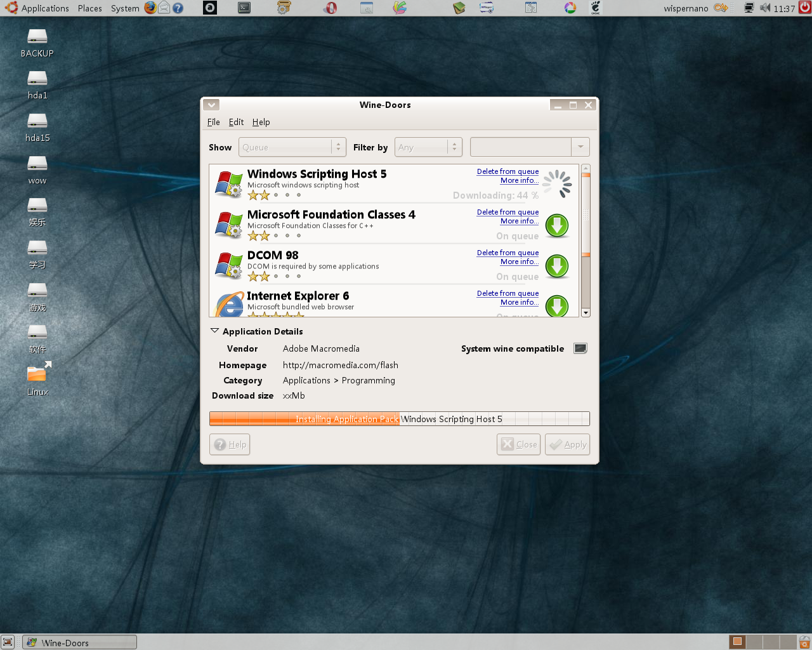Click the trash icon in the bottom panel

click(804, 642)
